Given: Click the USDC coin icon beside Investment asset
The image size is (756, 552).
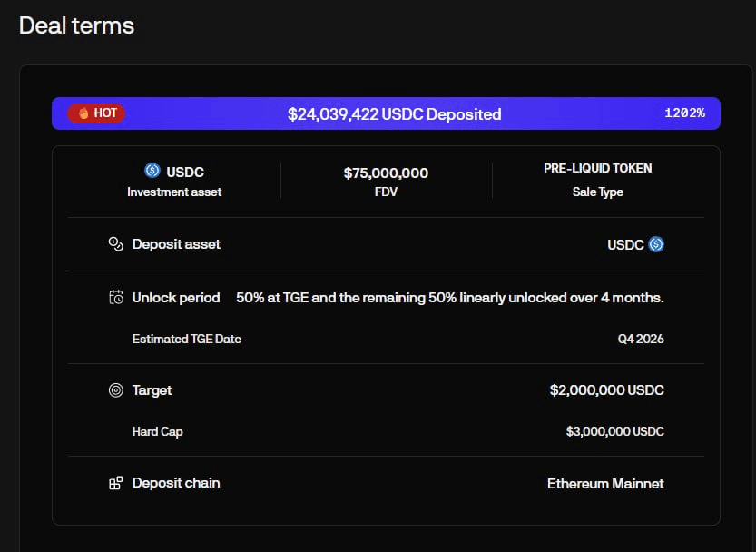Looking at the screenshot, I should (152, 171).
